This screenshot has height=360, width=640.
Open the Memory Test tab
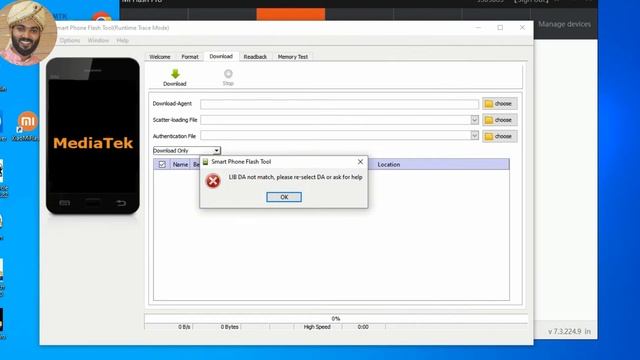pos(293,57)
